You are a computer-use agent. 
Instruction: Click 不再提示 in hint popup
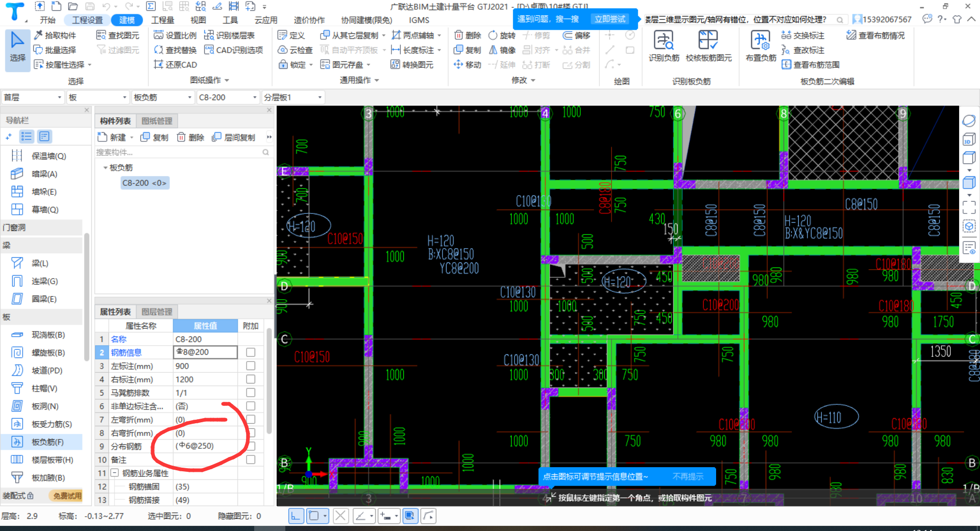[x=688, y=476]
